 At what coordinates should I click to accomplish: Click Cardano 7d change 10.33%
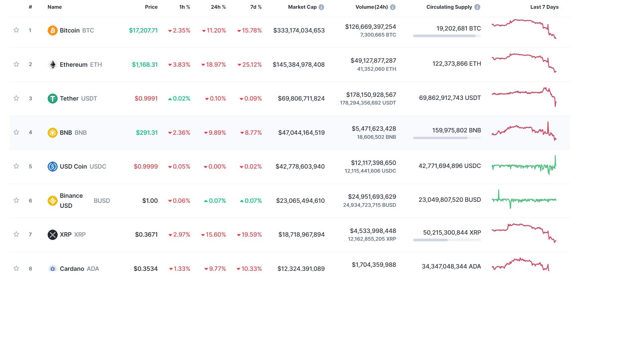[x=249, y=269]
